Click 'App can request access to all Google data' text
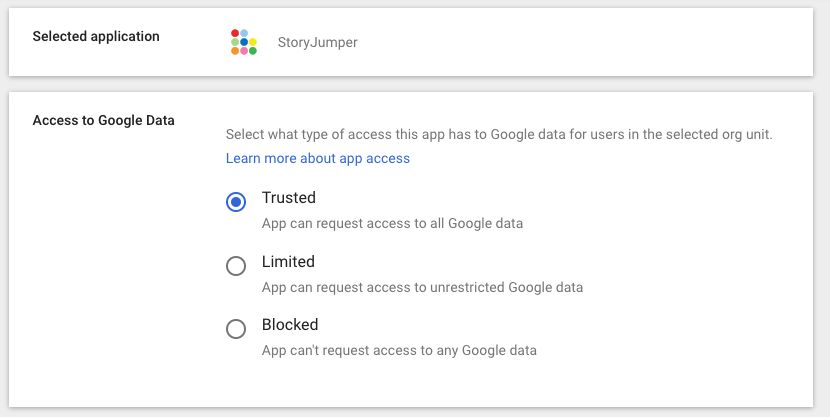Screen dimensions: 830x417 (x=392, y=223)
